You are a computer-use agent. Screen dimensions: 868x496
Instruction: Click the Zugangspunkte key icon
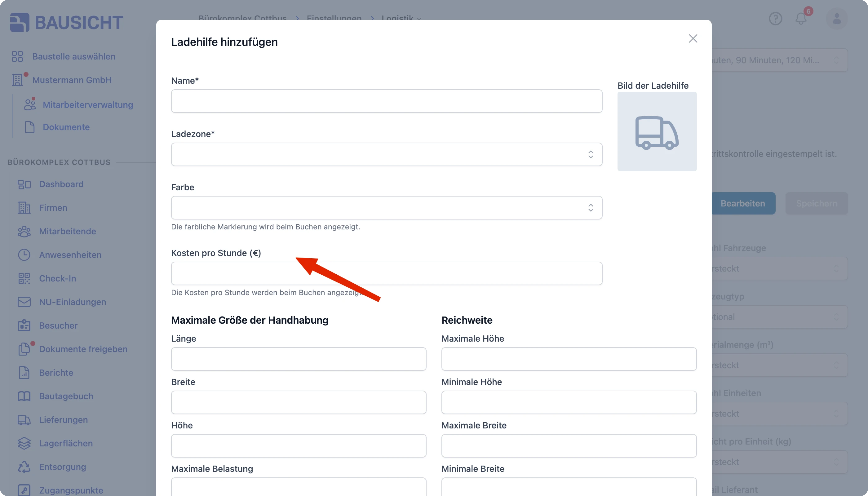click(x=24, y=490)
